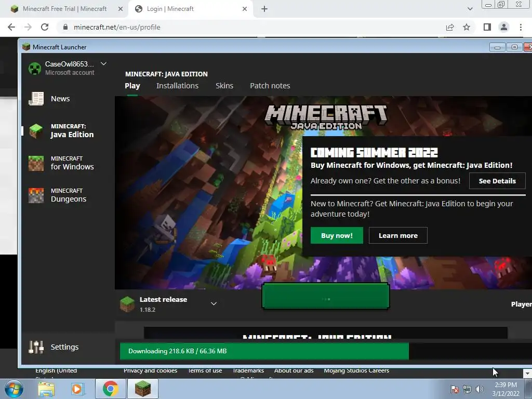The image size is (532, 399).
Task: Switch to the Patch notes tab
Action: point(270,86)
